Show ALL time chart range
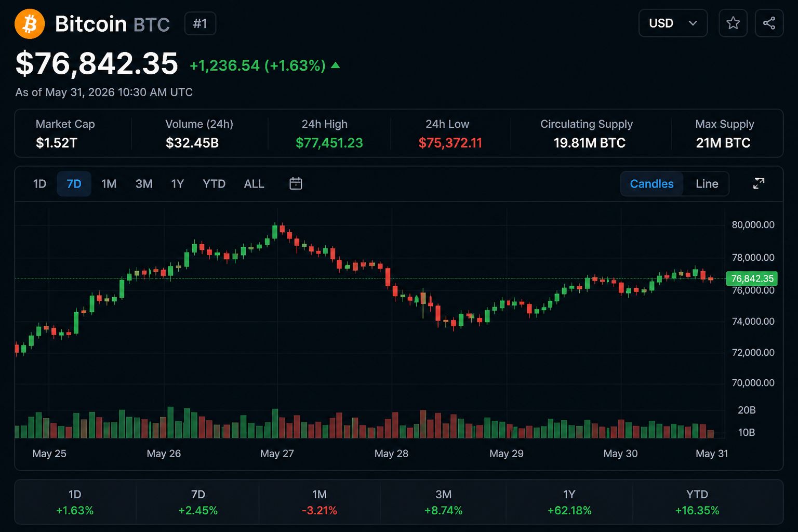Viewport: 798px width, 532px height. pos(254,184)
